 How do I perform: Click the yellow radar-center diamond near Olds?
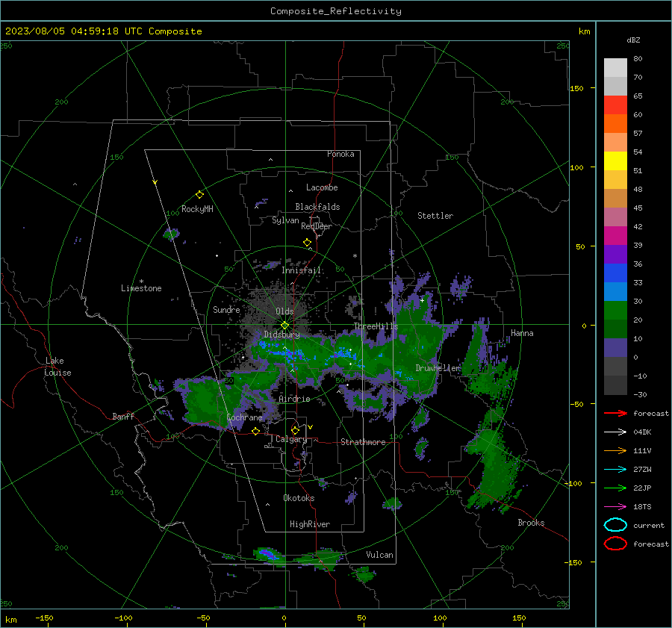point(284,326)
